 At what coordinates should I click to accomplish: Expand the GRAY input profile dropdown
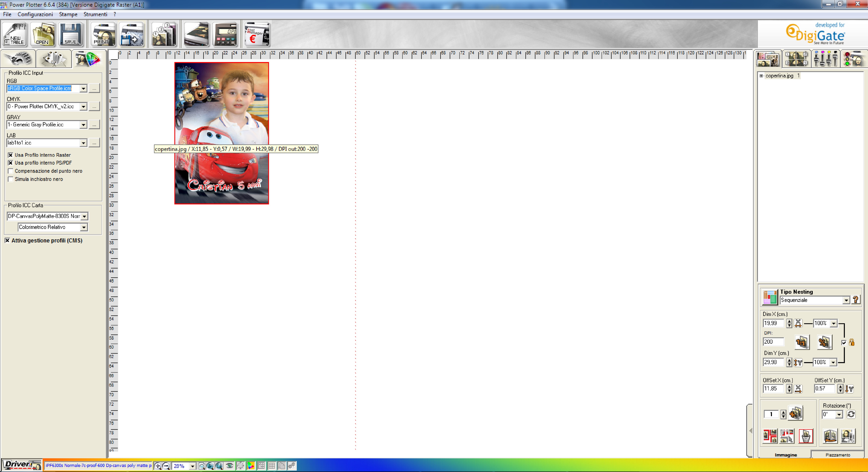83,125
